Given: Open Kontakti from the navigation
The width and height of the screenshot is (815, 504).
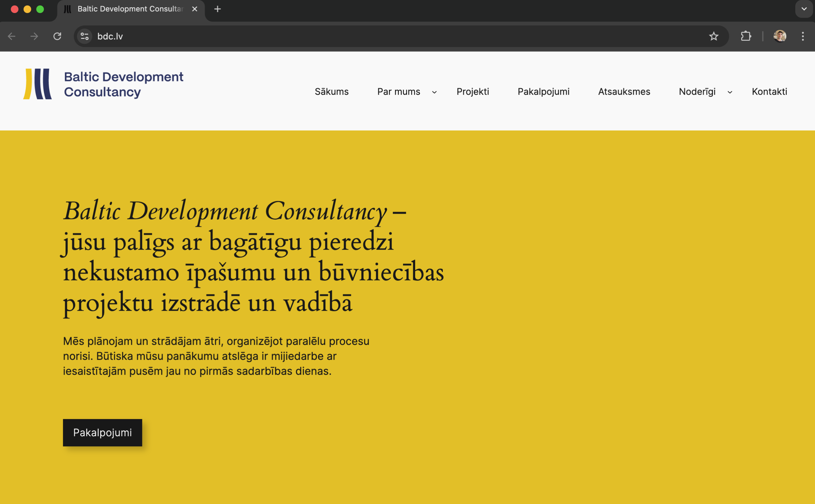Looking at the screenshot, I should coord(769,92).
